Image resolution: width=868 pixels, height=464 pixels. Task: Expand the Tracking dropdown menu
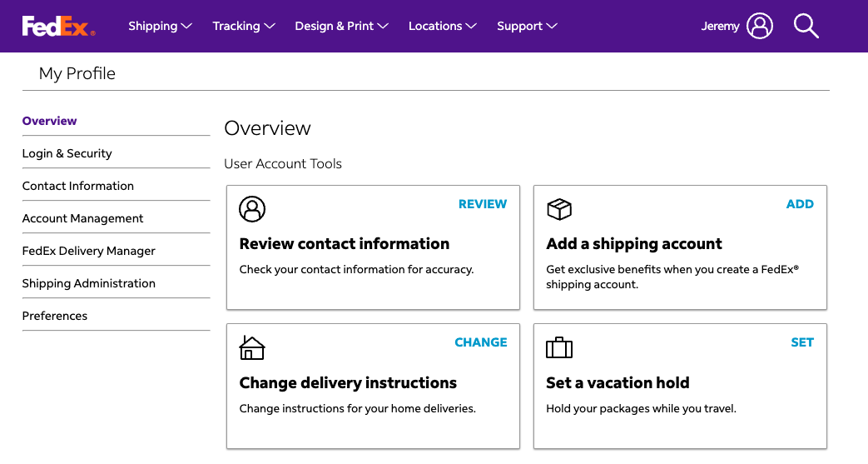click(244, 26)
